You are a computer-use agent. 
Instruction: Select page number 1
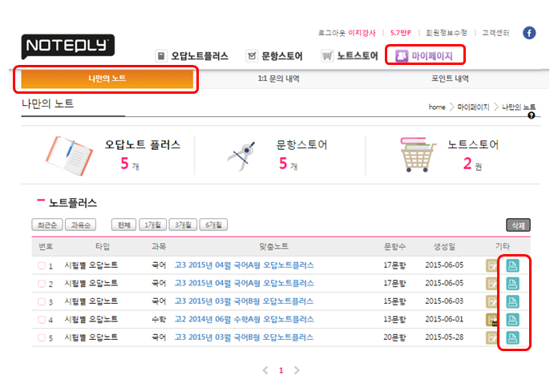click(x=281, y=370)
